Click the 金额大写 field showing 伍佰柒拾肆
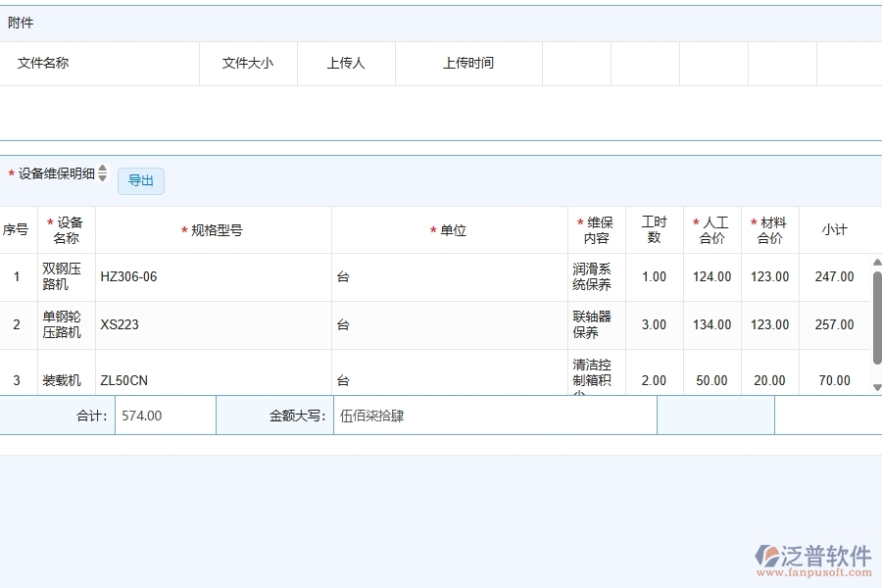 point(495,415)
